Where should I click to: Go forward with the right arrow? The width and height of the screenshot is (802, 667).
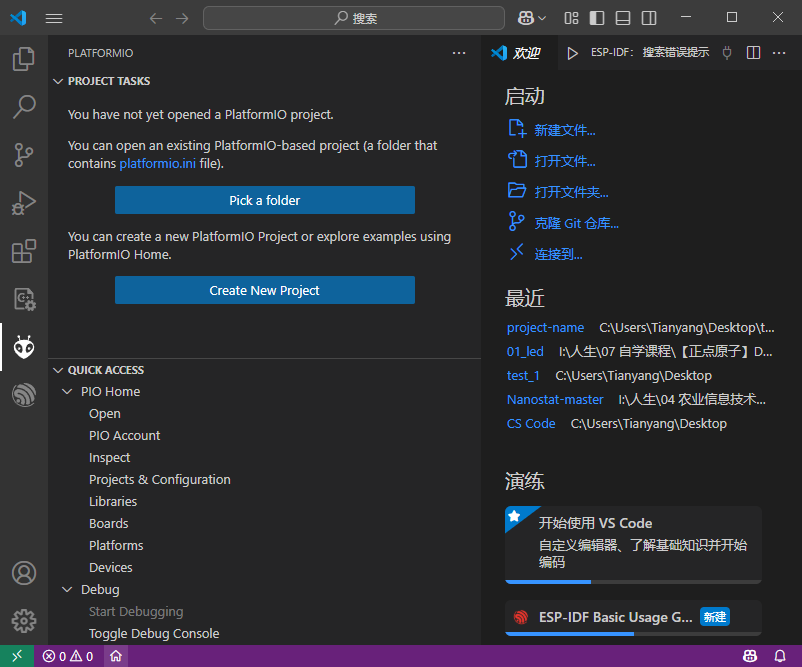coord(182,18)
